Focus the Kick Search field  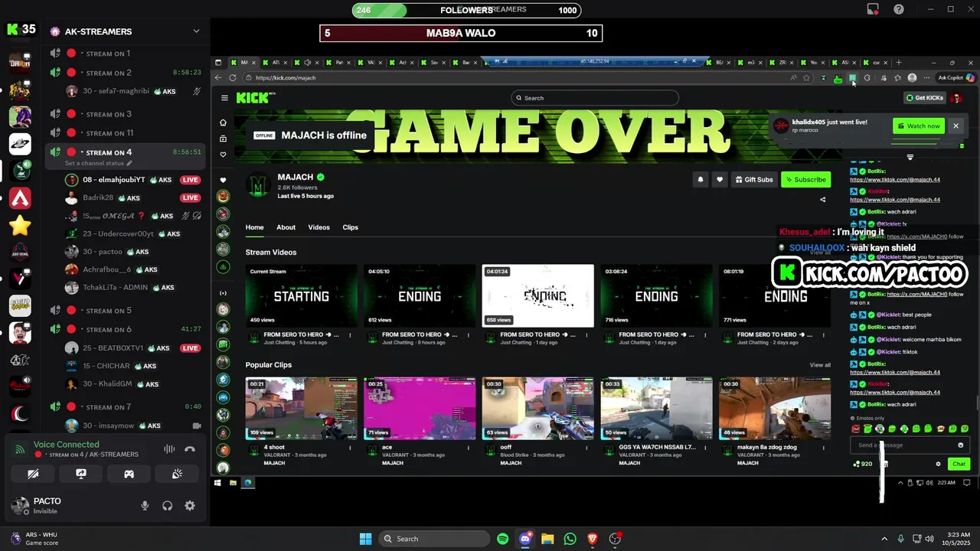595,98
